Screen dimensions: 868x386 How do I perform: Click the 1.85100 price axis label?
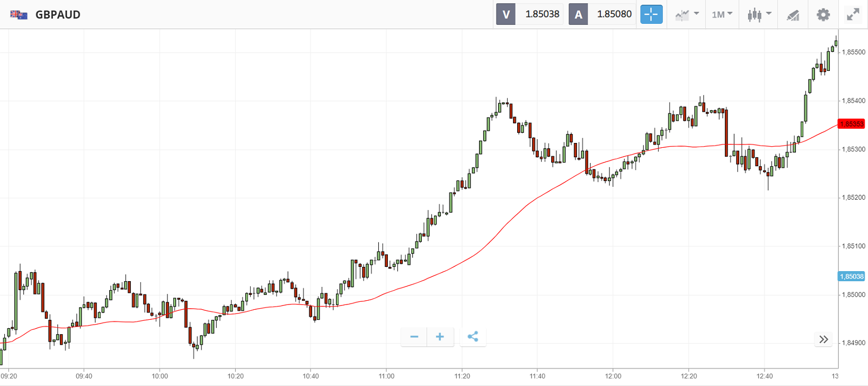click(x=854, y=246)
